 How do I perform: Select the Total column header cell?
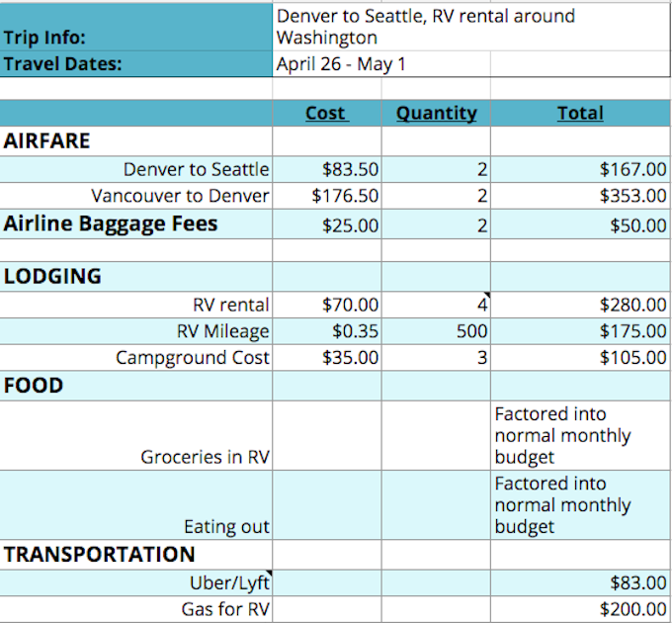coord(579,113)
